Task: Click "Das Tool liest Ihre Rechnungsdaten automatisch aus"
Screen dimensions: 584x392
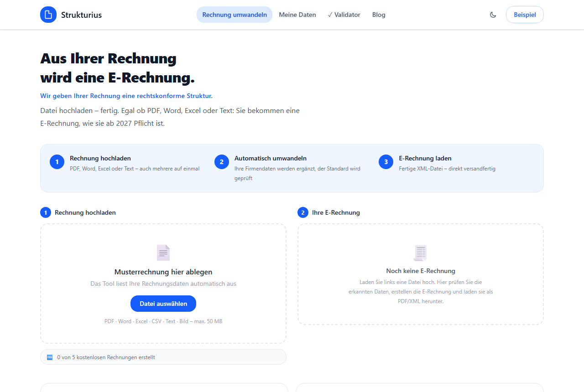Action: pyautogui.click(x=163, y=284)
